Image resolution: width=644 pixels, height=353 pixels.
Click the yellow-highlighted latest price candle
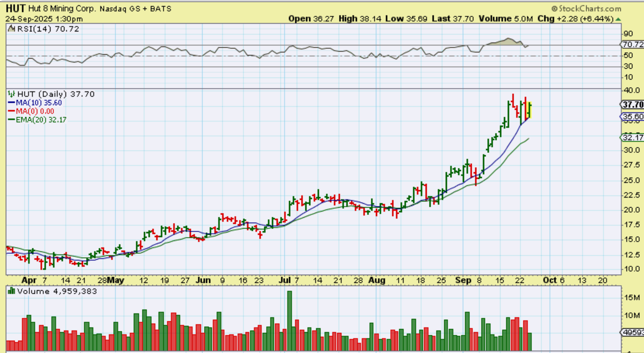pyautogui.click(x=529, y=110)
